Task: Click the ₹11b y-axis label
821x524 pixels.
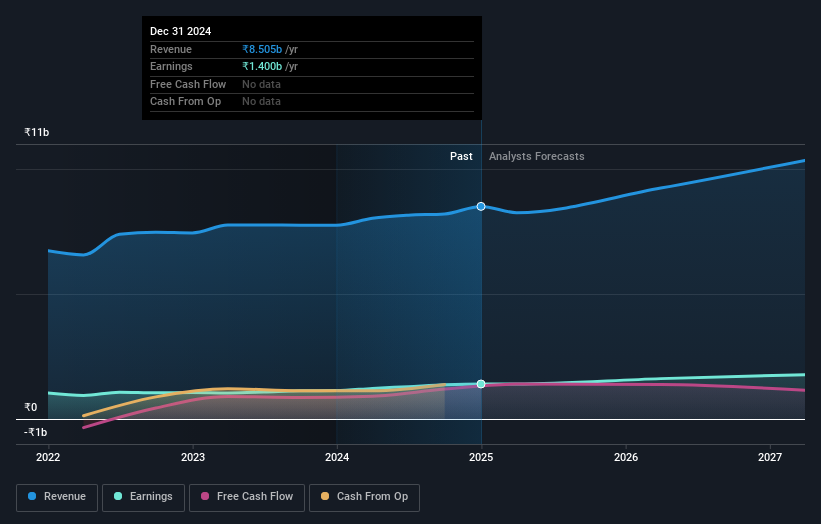Action: click(37, 132)
